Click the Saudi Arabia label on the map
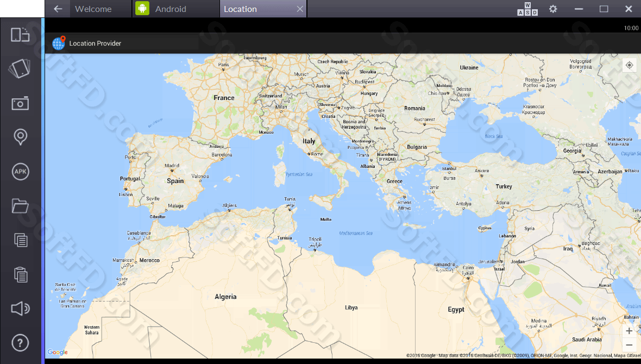 coord(587,340)
